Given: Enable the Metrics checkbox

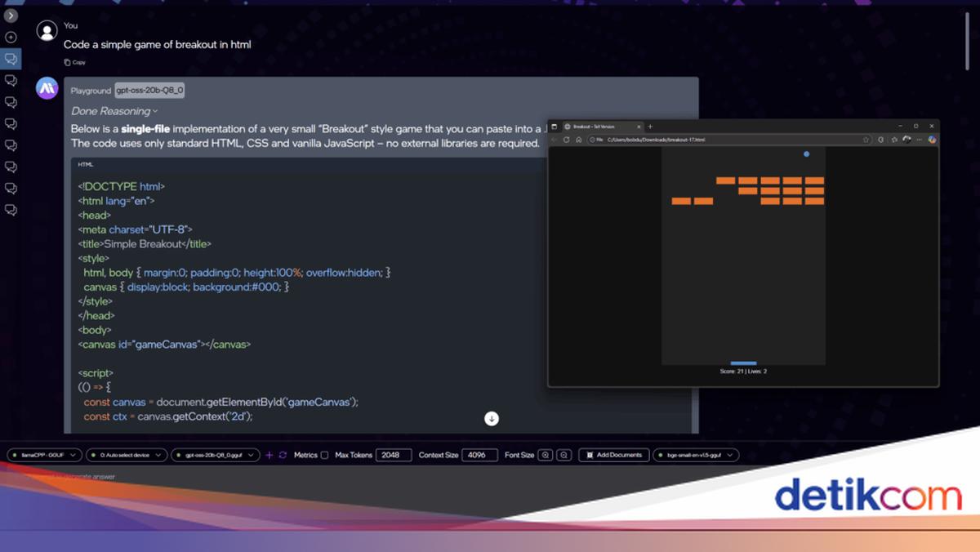Looking at the screenshot, I should tap(324, 455).
